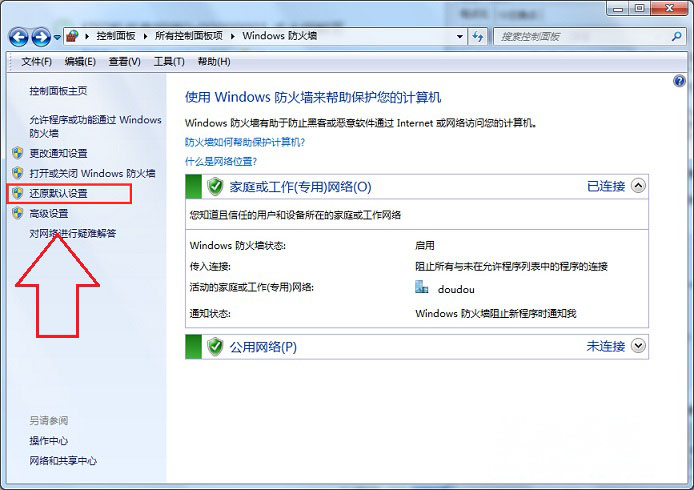694x490 pixels.
Task: Minimize the firewall window
Action: (x=618, y=8)
